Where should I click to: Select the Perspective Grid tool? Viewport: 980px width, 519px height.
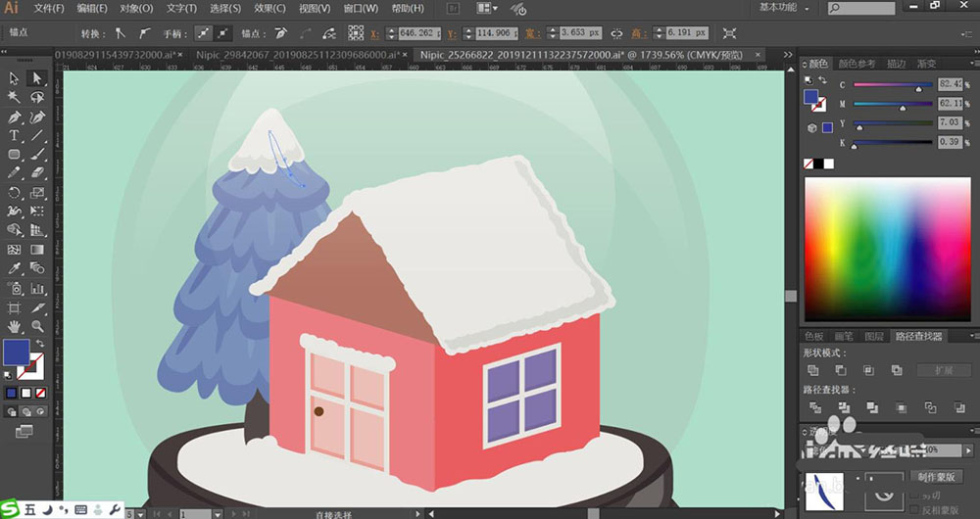[x=37, y=230]
